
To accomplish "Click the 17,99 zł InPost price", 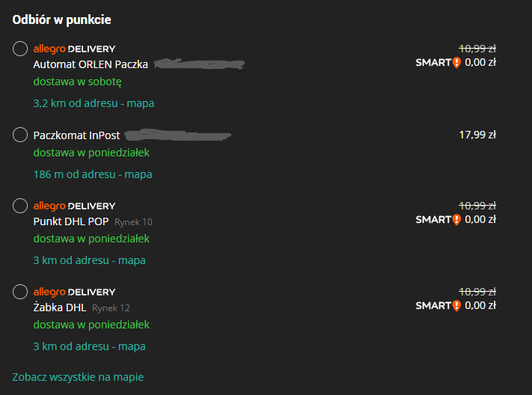I will [x=477, y=135].
